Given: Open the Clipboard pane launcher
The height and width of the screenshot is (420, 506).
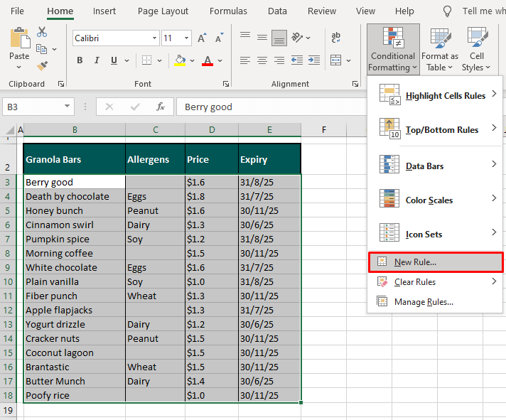Looking at the screenshot, I should click(60, 84).
